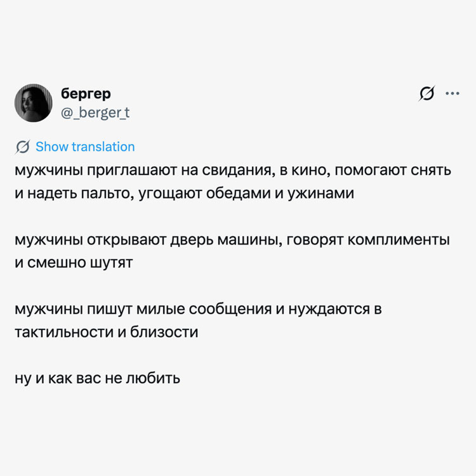Open the бергер profile avatar photo

pos(33,103)
